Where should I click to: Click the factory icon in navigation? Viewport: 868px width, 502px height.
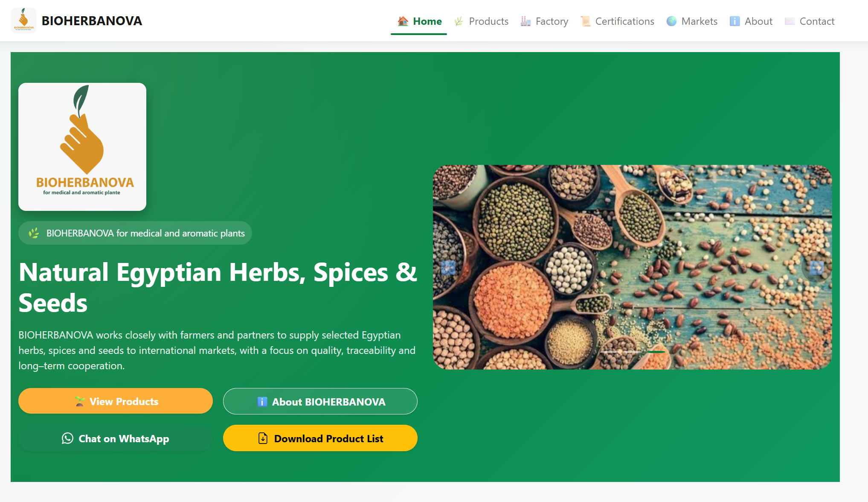point(525,21)
